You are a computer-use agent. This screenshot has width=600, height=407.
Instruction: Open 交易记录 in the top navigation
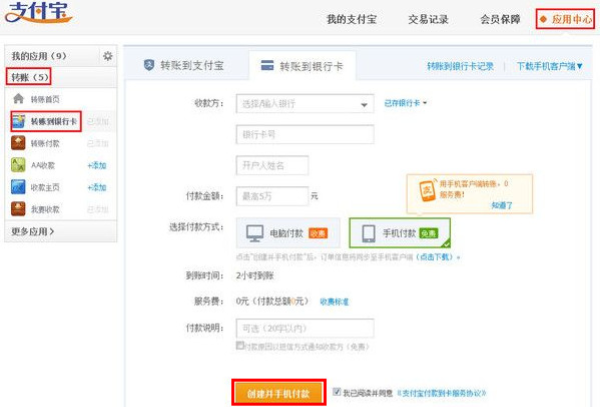[x=428, y=19]
